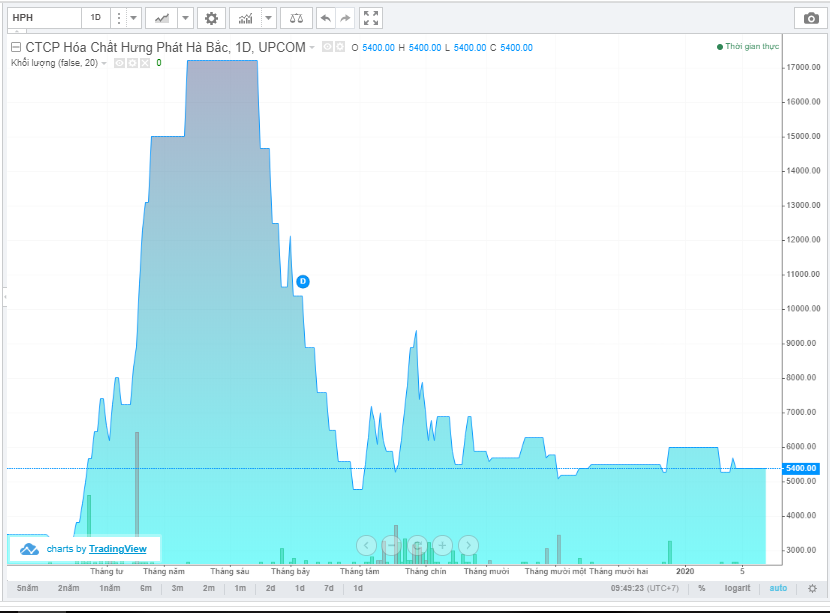Select the 3m time range
830x613 pixels.
click(x=177, y=588)
